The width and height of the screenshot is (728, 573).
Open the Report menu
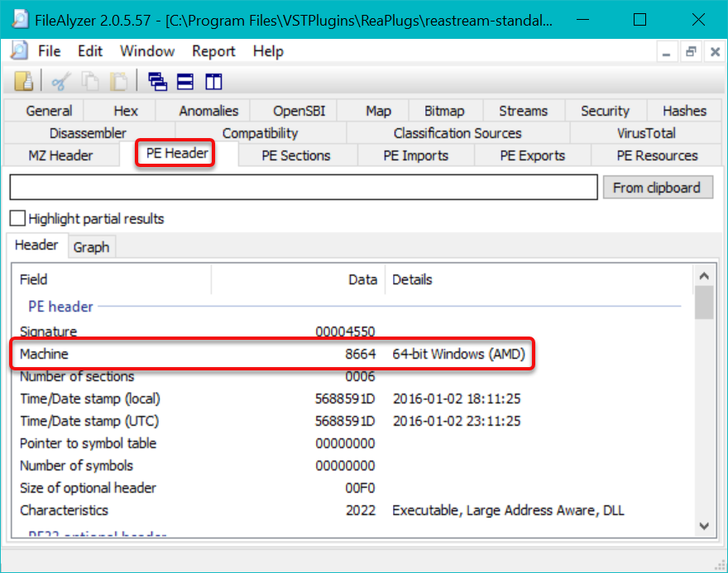[x=213, y=51]
